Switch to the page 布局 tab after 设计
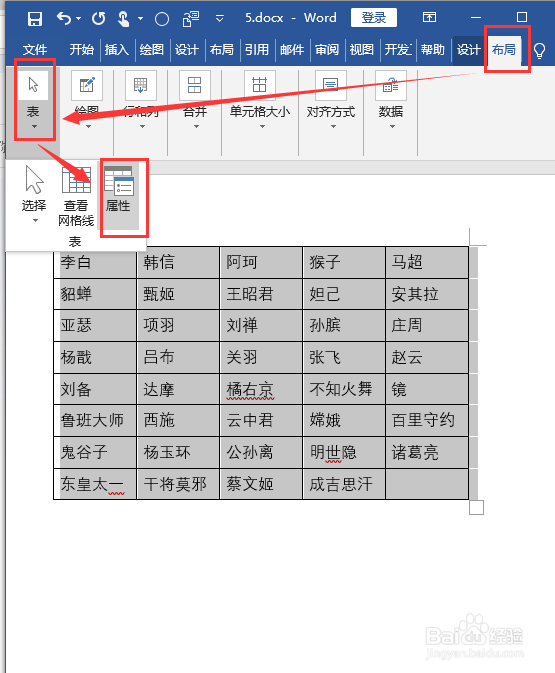 (x=221, y=50)
